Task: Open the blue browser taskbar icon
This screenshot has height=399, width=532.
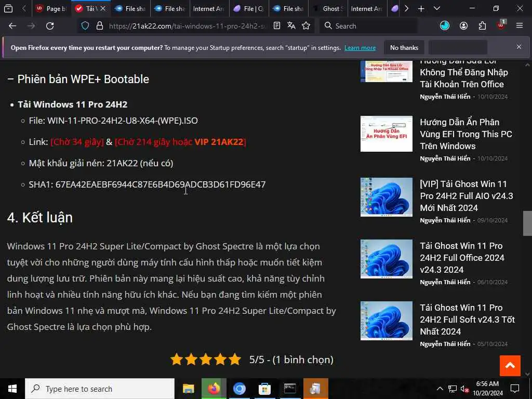Action: (x=239, y=389)
